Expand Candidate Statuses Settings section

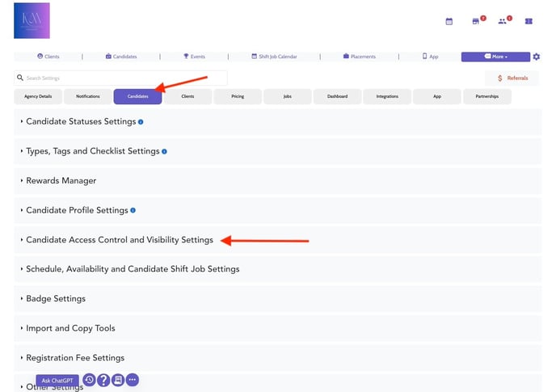click(278, 122)
